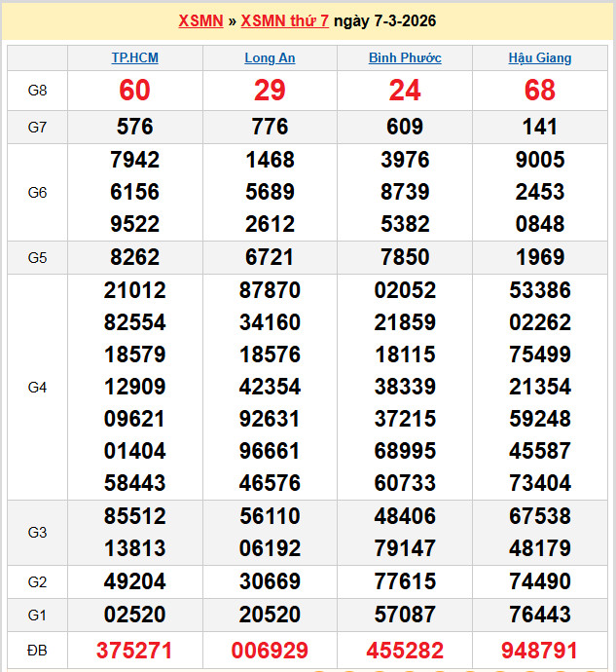Select G2 result 30669
Image resolution: width=616 pixels, height=672 pixels.
pyautogui.click(x=270, y=581)
